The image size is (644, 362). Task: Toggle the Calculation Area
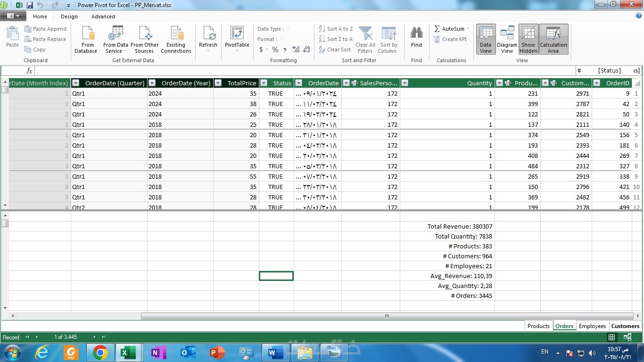553,40
